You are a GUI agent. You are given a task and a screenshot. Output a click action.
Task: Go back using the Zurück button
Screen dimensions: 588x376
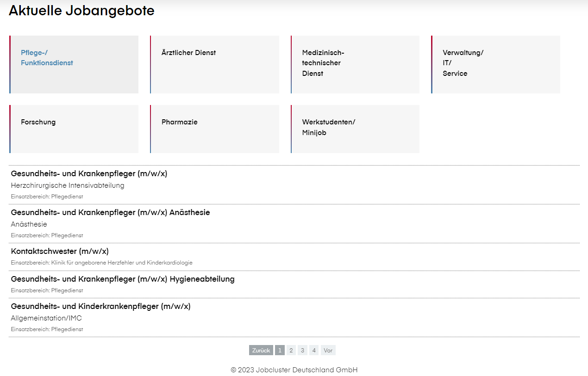261,350
